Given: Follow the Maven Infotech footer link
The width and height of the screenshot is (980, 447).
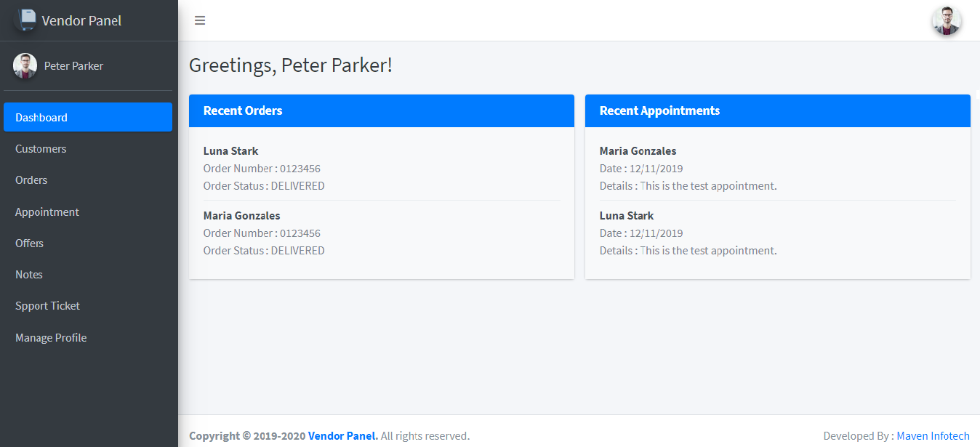Looking at the screenshot, I should coord(933,436).
